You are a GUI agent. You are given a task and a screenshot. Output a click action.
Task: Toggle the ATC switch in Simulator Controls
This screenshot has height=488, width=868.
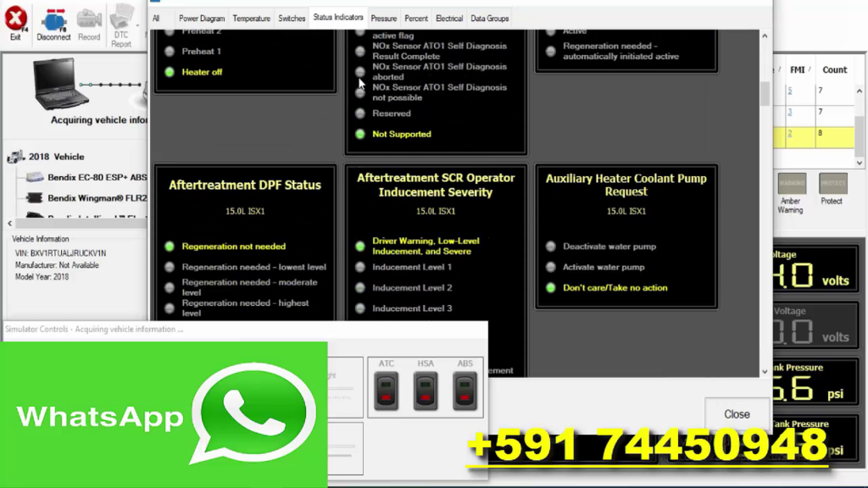[386, 391]
